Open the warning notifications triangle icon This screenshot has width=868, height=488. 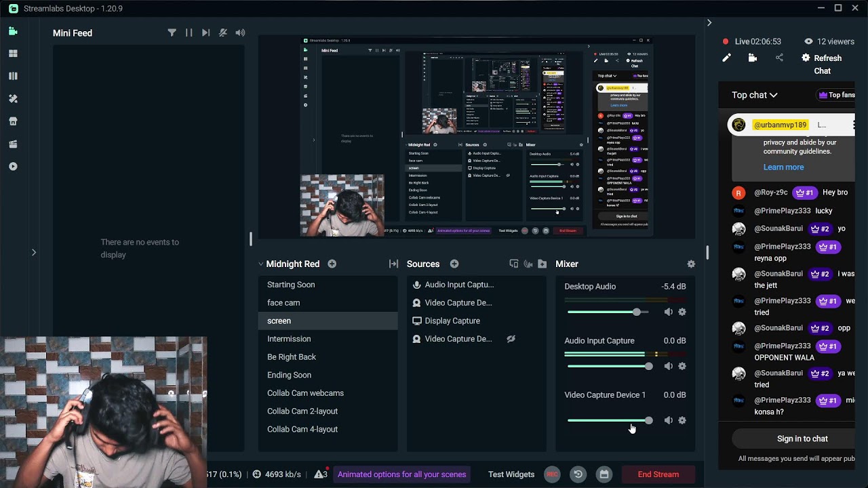click(x=321, y=474)
